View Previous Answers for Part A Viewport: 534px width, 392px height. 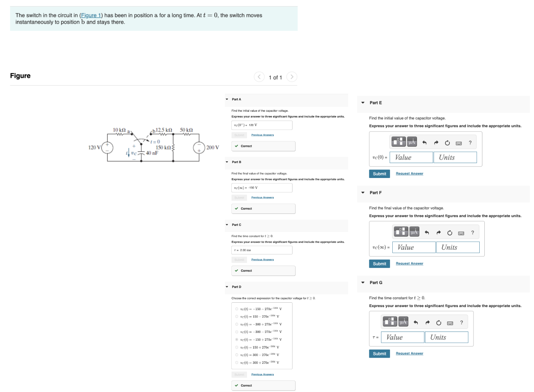tap(263, 135)
